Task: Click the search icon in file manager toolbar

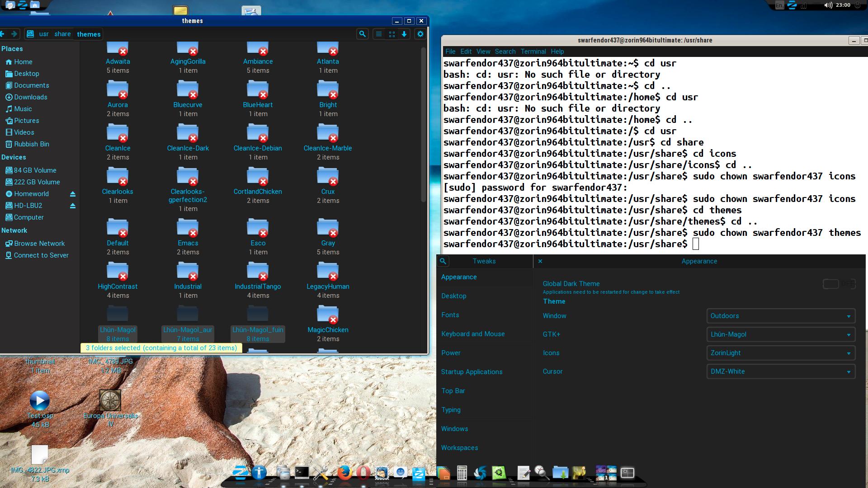Action: pyautogui.click(x=362, y=34)
